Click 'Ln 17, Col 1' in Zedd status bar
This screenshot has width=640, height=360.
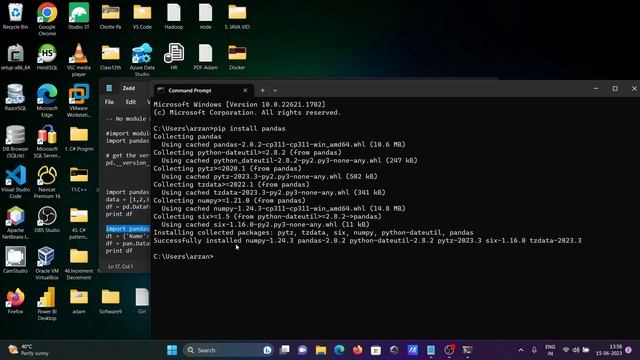(x=120, y=267)
